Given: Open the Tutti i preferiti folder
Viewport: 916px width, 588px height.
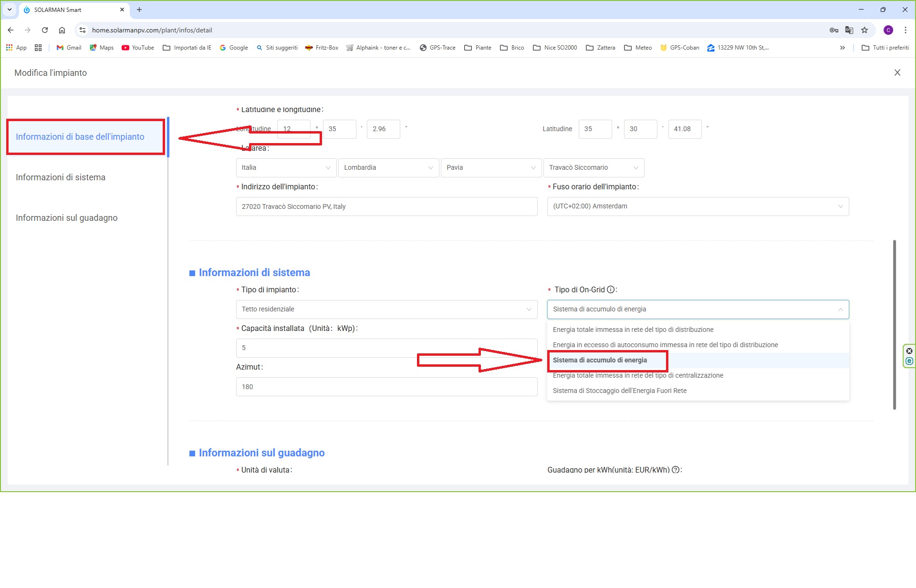Looking at the screenshot, I should pyautogui.click(x=885, y=48).
